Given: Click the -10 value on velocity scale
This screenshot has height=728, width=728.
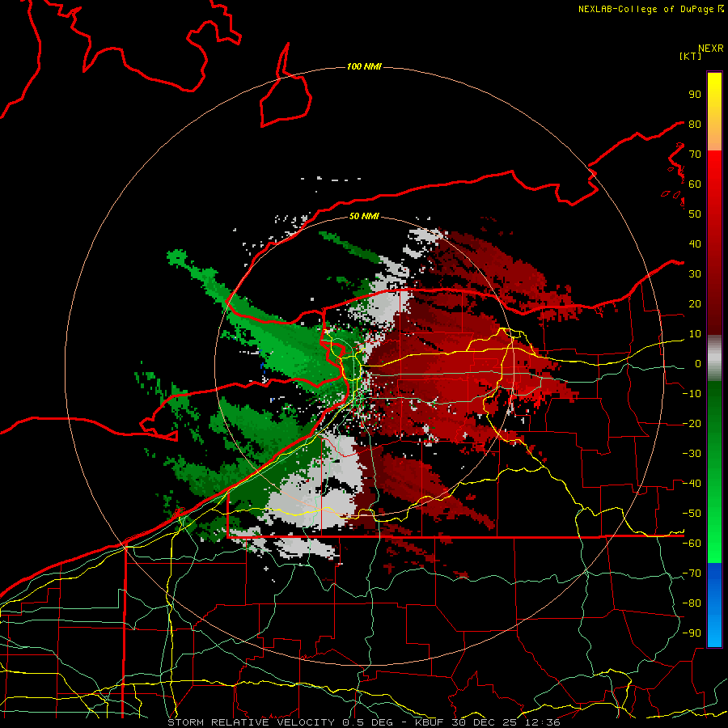Looking at the screenshot, I should (x=692, y=394).
